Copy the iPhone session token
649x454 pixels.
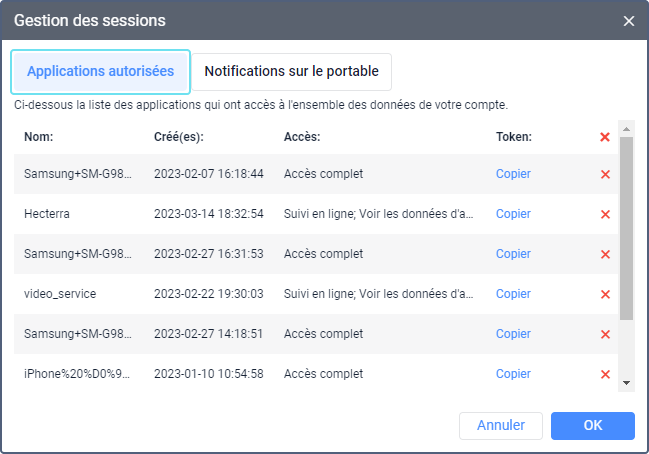pos(513,374)
